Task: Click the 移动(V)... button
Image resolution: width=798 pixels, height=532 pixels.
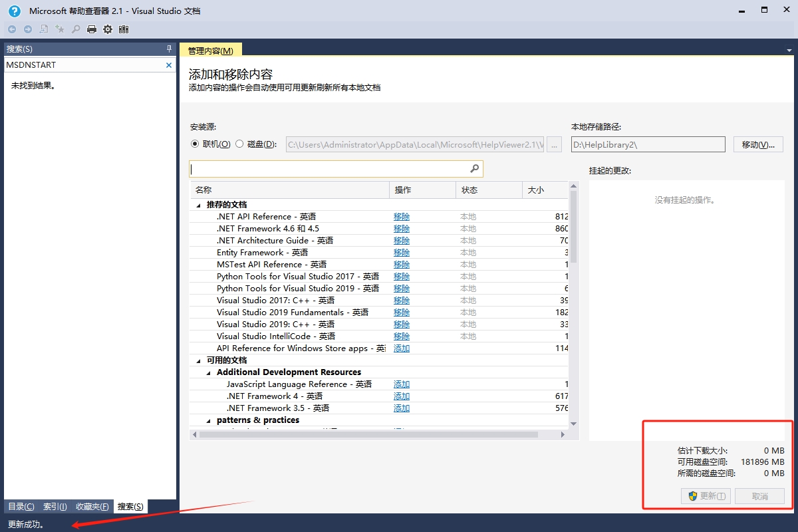Action: [758, 144]
